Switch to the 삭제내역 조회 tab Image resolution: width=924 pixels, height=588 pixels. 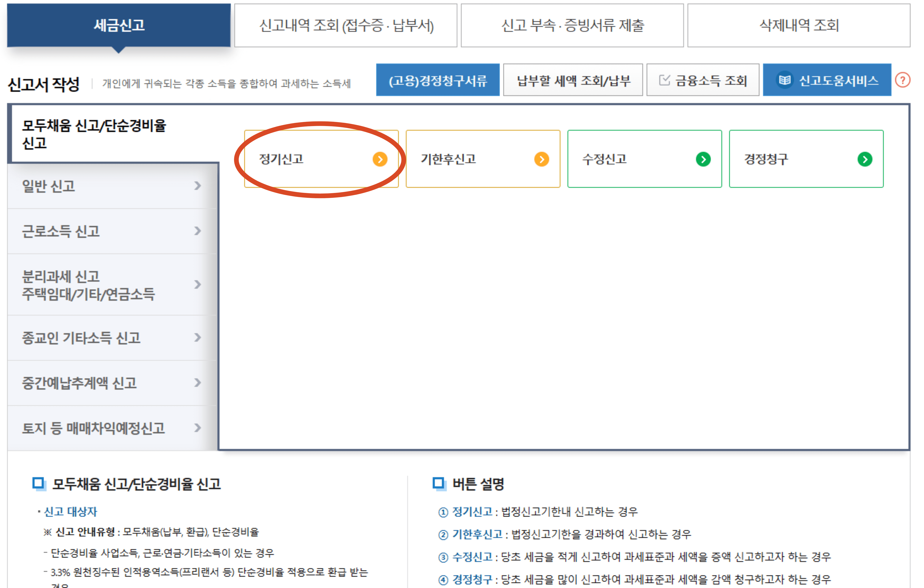(800, 25)
